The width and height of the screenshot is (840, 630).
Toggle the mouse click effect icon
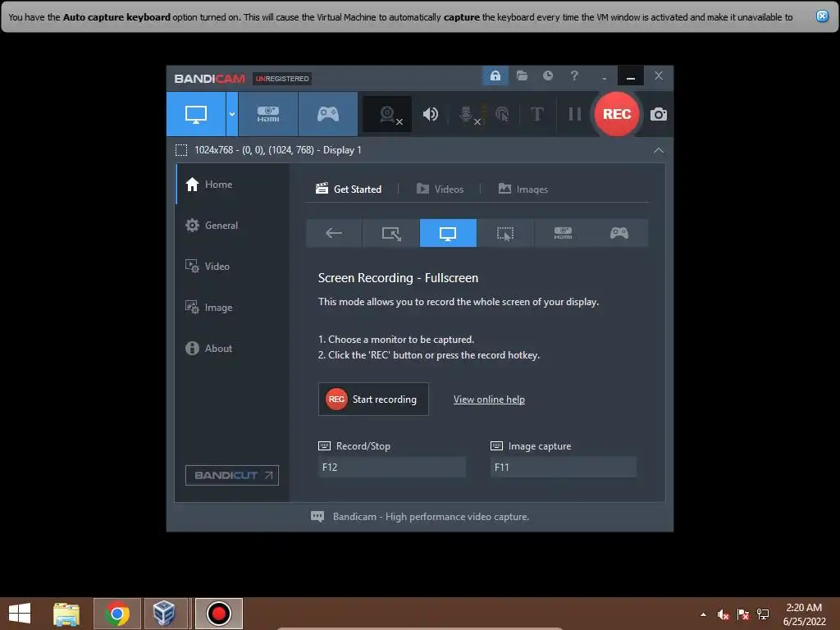click(502, 114)
